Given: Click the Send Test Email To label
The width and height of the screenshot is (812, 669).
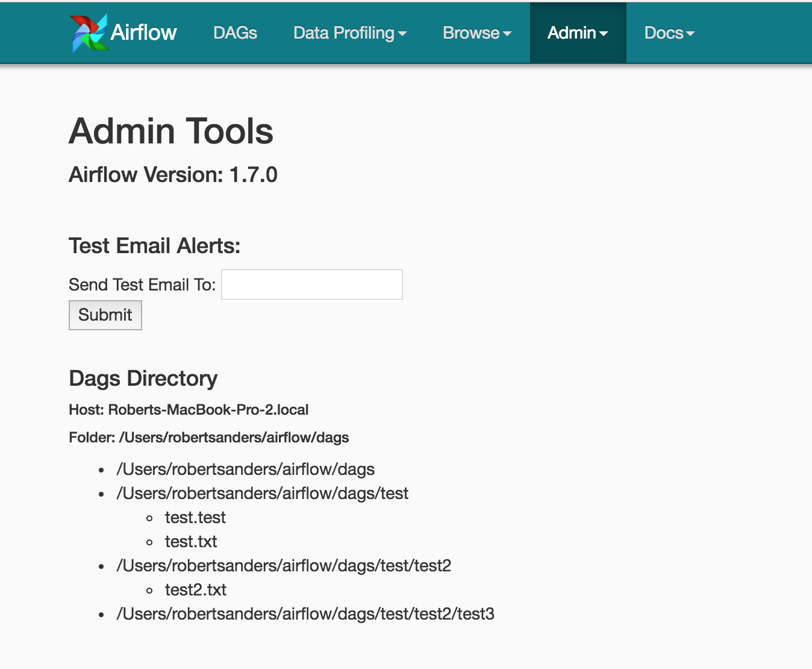Looking at the screenshot, I should click(142, 284).
